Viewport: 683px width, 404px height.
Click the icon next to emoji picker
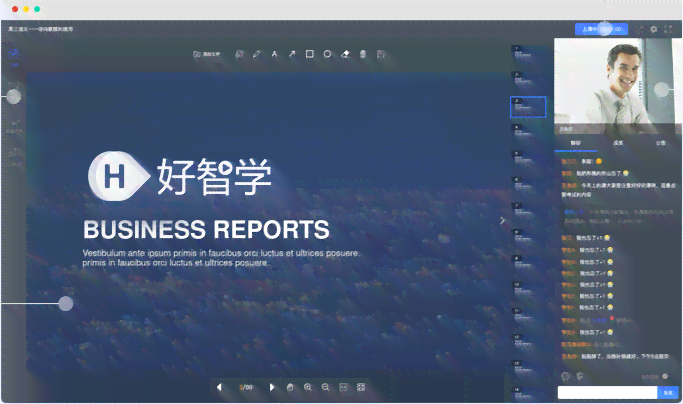(x=580, y=376)
